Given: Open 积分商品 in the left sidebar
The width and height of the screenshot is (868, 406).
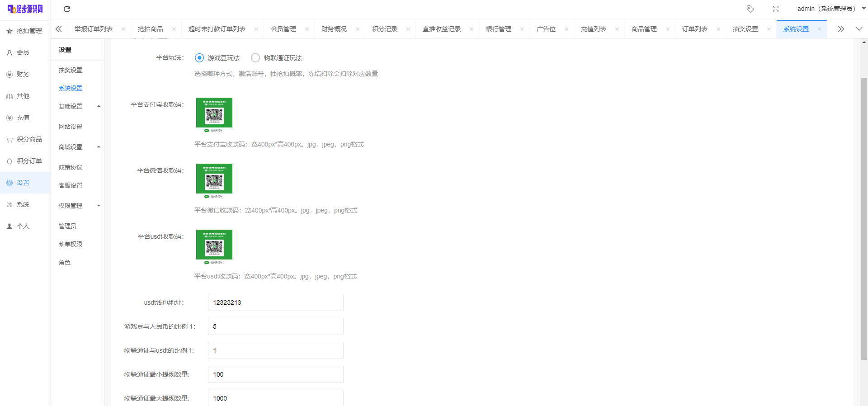Looking at the screenshot, I should pos(25,139).
